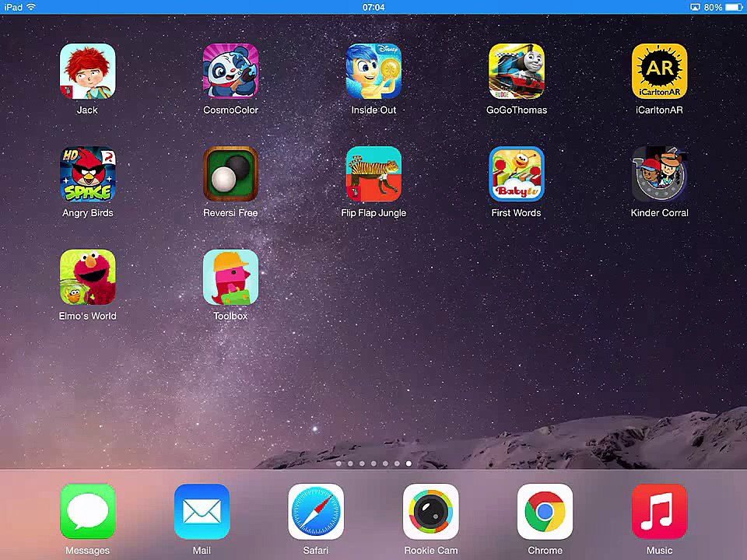Tap the battery icon in status bar
The height and width of the screenshot is (560, 747).
(x=734, y=7)
